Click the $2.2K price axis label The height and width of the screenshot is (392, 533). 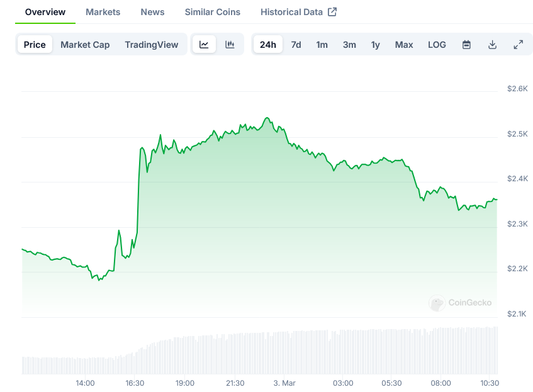pos(517,269)
